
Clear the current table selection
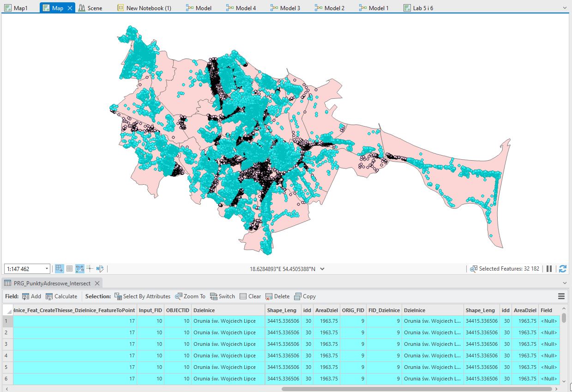251,296
